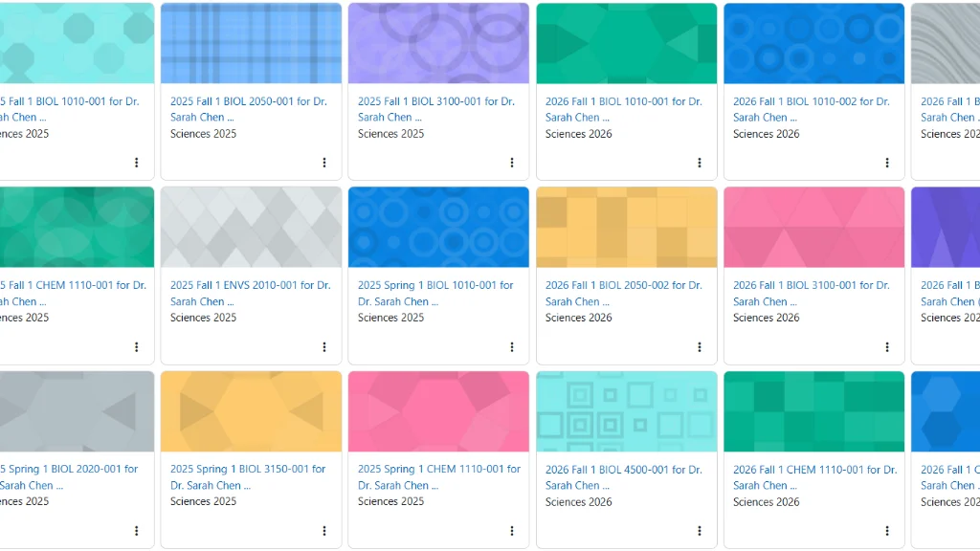Open the 2025 Fall 1 CHEM 1110-001 course title
This screenshot has height=551, width=980.
(x=73, y=293)
